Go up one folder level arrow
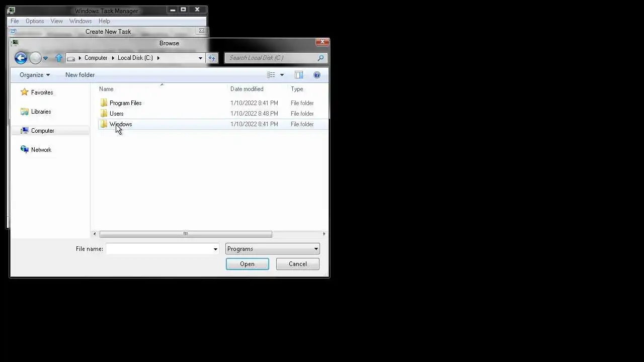 click(59, 58)
